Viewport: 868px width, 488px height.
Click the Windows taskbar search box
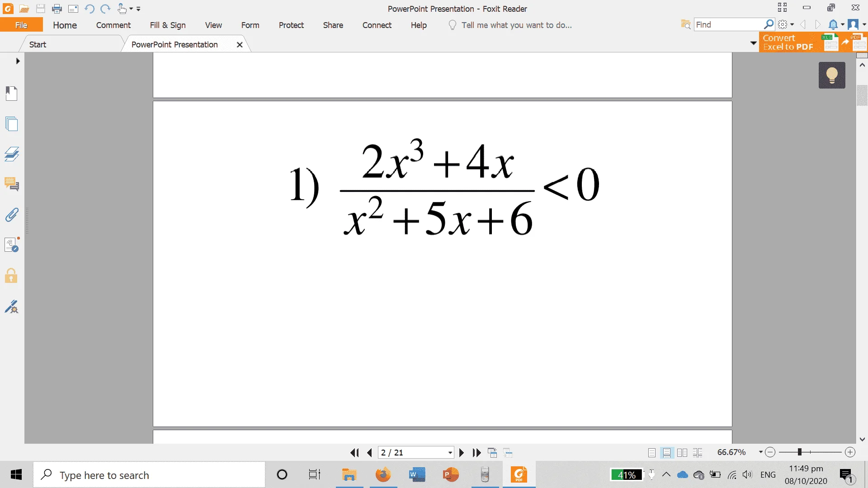click(x=149, y=475)
